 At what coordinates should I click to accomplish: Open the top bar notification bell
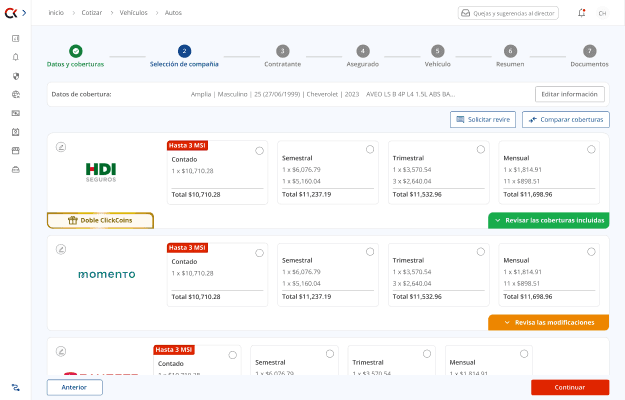[x=582, y=13]
